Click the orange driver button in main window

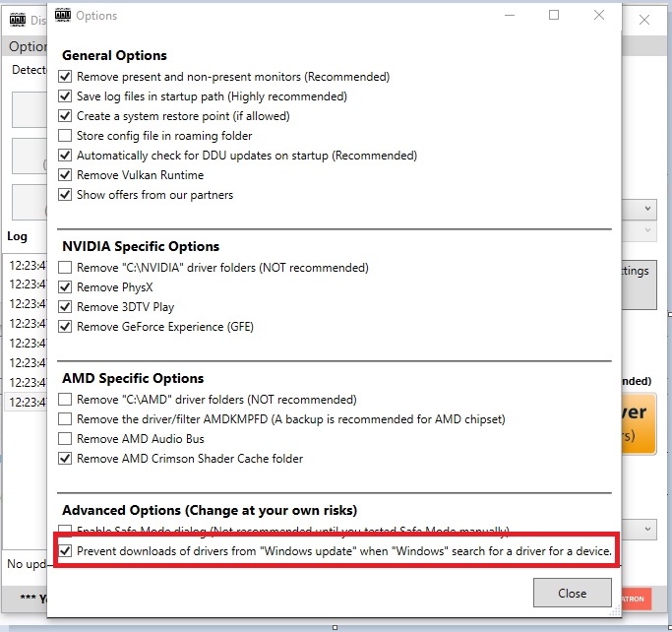pos(639,423)
